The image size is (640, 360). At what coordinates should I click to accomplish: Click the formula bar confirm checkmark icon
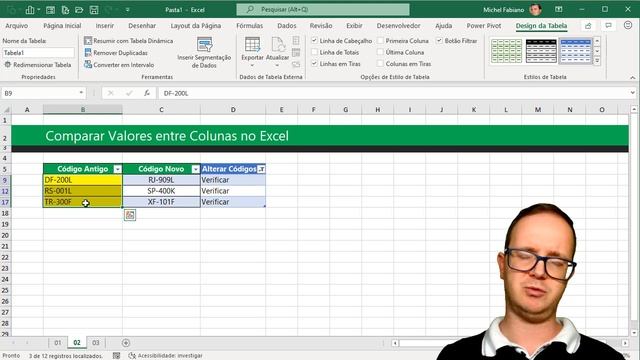129,93
